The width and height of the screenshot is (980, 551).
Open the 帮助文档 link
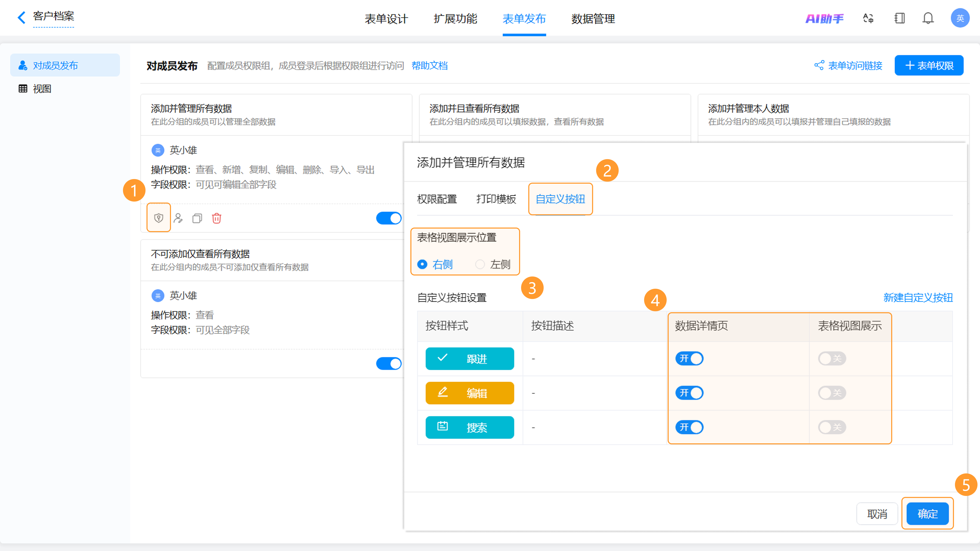tap(430, 65)
